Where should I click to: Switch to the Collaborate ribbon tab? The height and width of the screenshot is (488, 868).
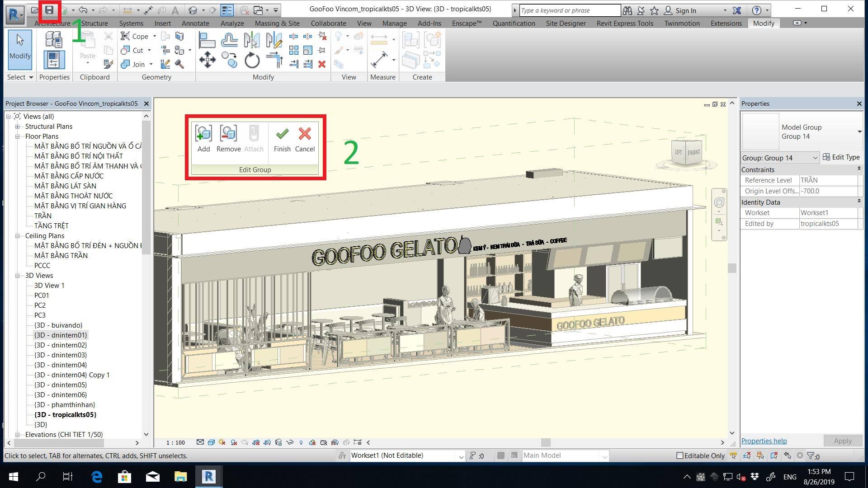click(x=328, y=23)
